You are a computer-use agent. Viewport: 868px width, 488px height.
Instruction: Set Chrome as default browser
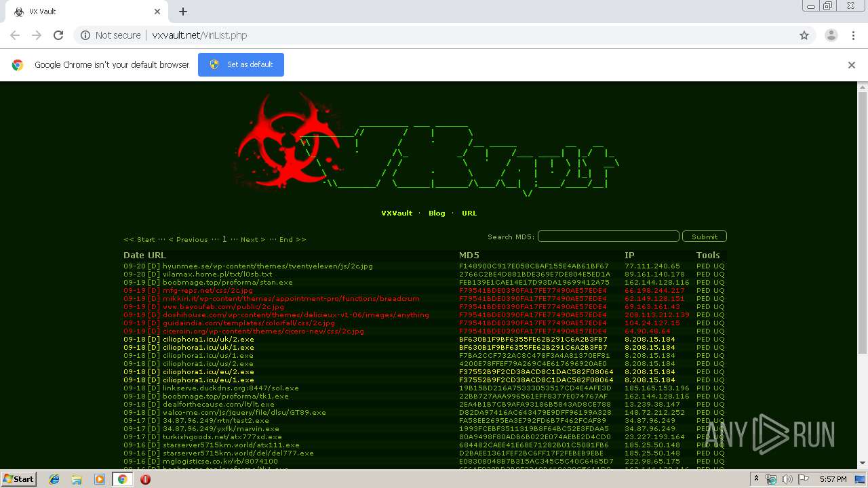click(241, 65)
